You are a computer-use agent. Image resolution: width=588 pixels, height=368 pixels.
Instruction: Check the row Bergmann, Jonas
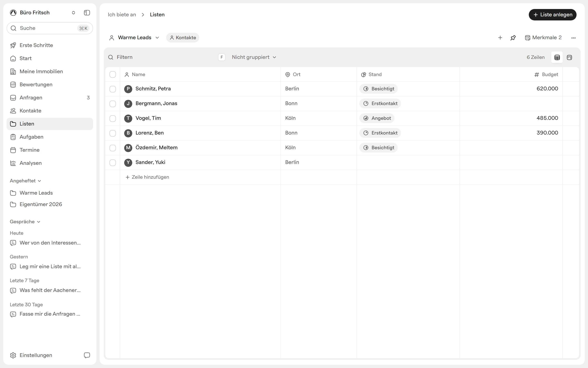click(x=112, y=104)
